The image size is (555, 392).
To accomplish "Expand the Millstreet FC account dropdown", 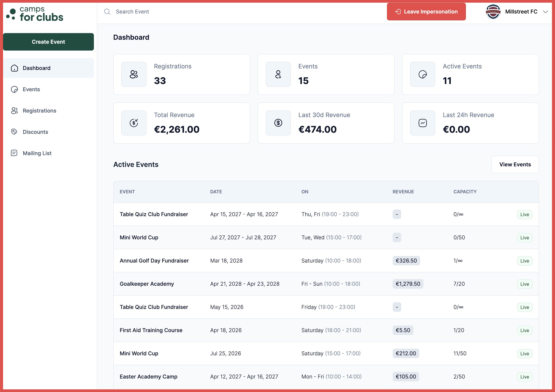I will [x=545, y=12].
